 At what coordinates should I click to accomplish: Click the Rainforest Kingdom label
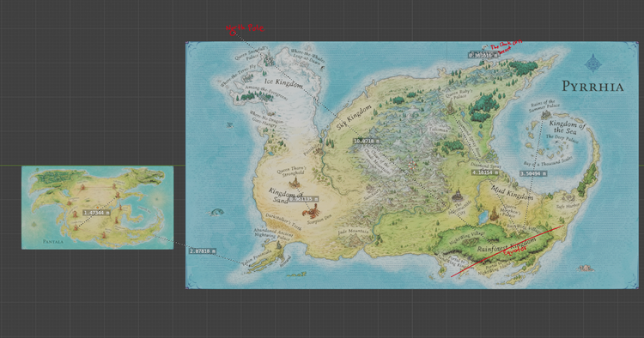(x=507, y=244)
